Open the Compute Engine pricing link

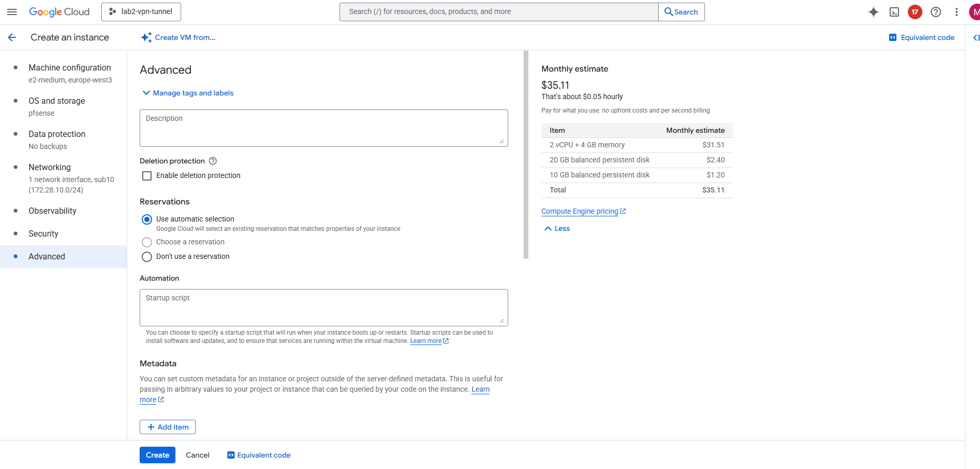click(x=580, y=211)
